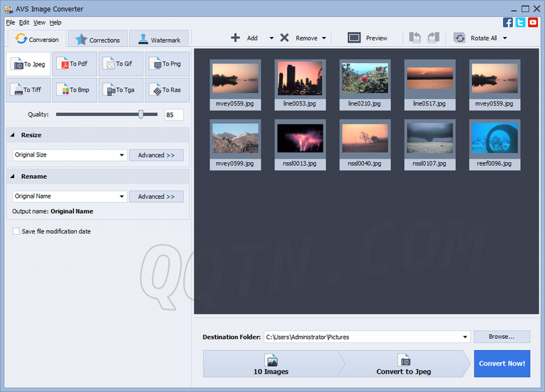The height and width of the screenshot is (392, 545).
Task: Open the YouTube icon link
Action: (x=533, y=22)
